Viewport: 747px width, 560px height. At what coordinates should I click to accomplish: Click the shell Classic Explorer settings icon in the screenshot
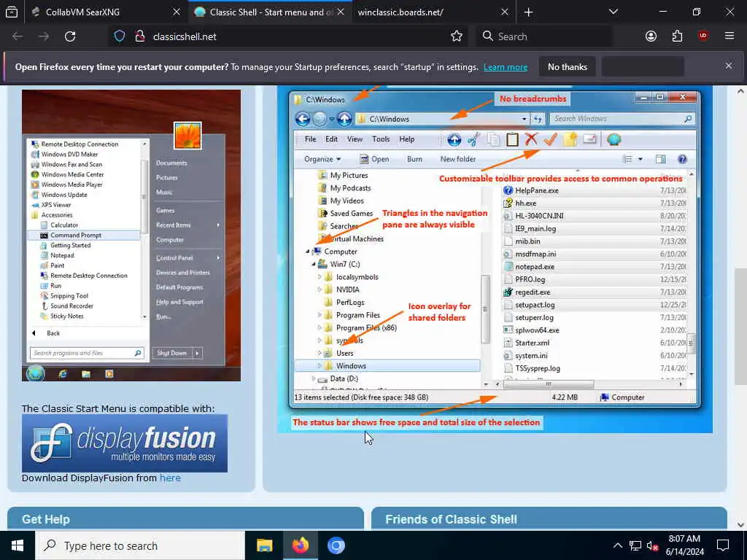pyautogui.click(x=614, y=139)
